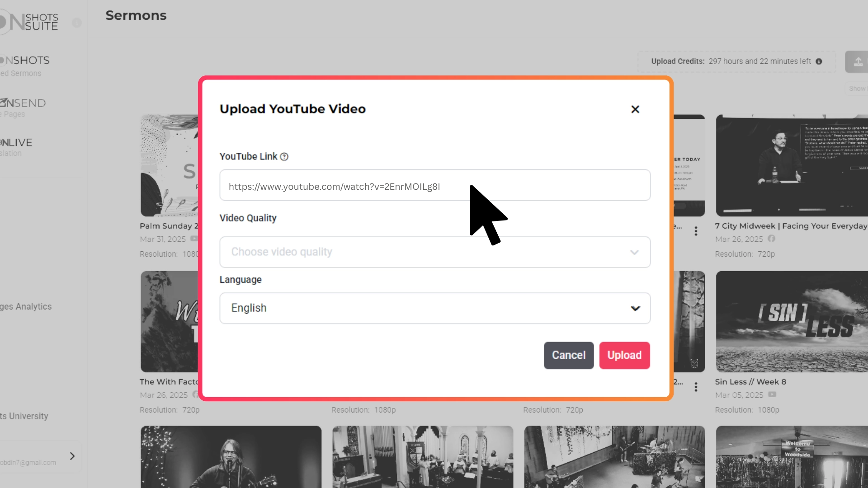This screenshot has height=488, width=868.
Task: Open three-dot menu left of 7 City Midweek
Action: (696, 231)
